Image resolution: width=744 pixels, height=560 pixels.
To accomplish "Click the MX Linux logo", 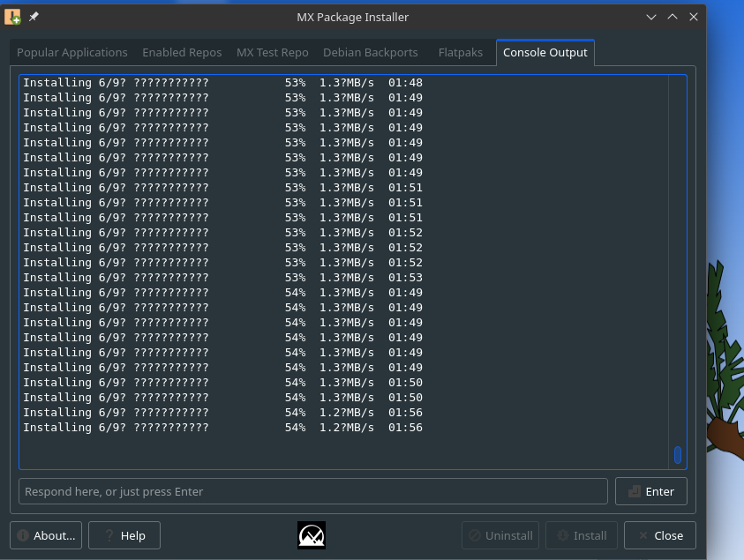I will [x=312, y=535].
